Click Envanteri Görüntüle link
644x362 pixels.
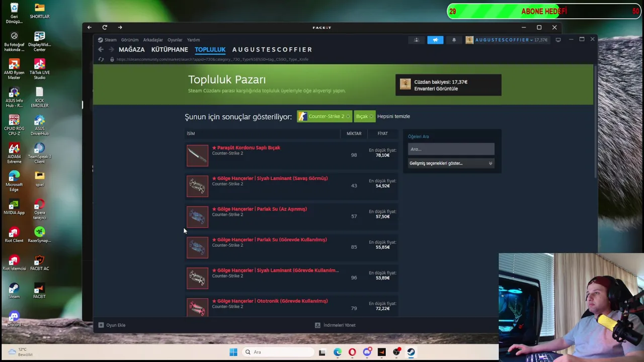pos(436,88)
